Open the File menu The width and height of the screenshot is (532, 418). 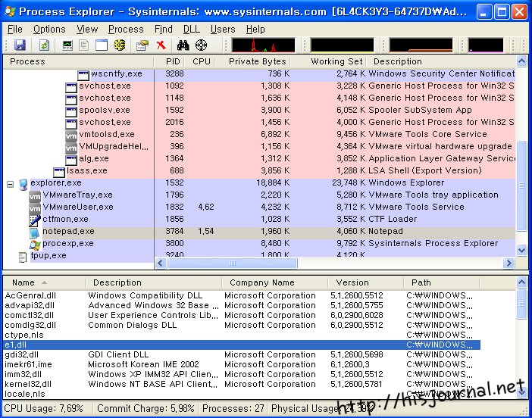15,30
